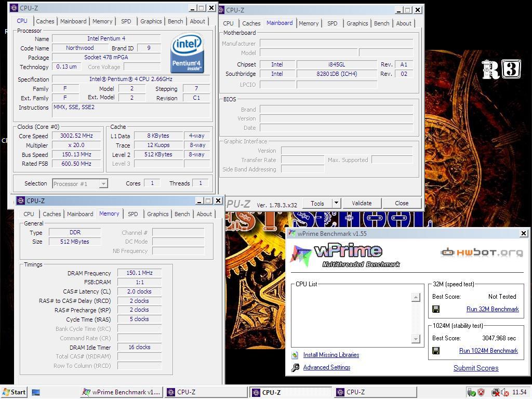Select Memory tab in Mainboard window
Image resolution: width=532 pixels, height=399 pixels.
point(309,23)
